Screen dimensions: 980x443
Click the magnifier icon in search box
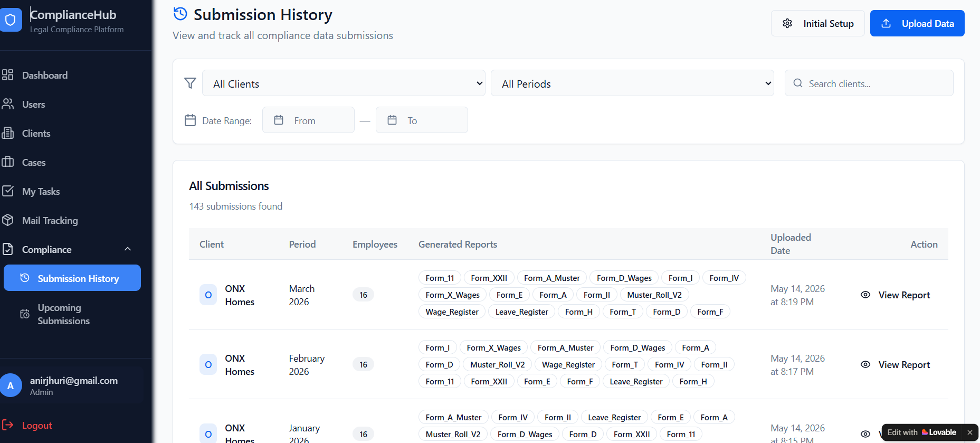coord(798,83)
